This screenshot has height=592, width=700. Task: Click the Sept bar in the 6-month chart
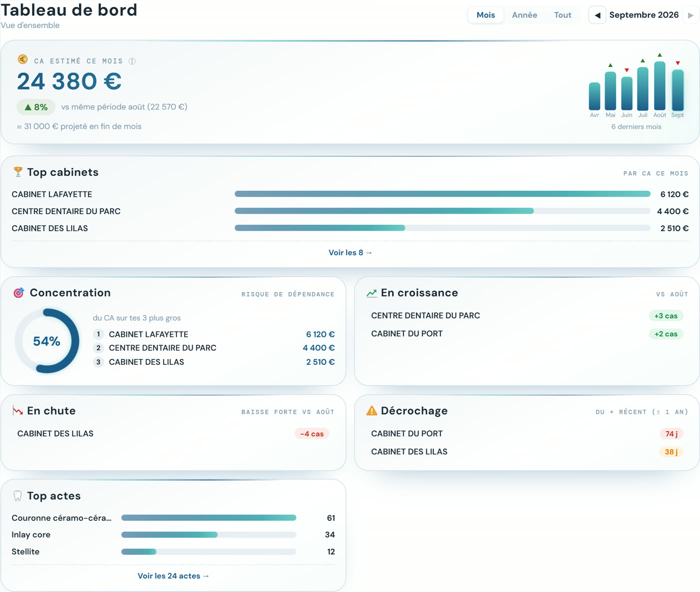coord(677,90)
